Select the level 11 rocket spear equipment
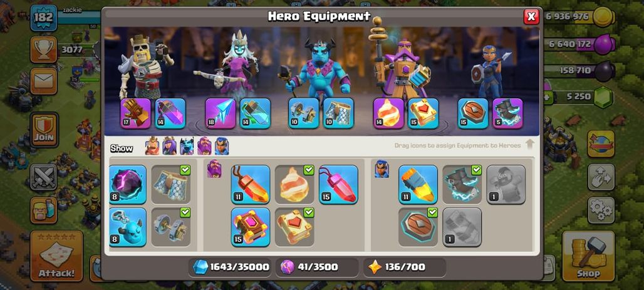The width and height of the screenshot is (644, 290). [x=418, y=184]
